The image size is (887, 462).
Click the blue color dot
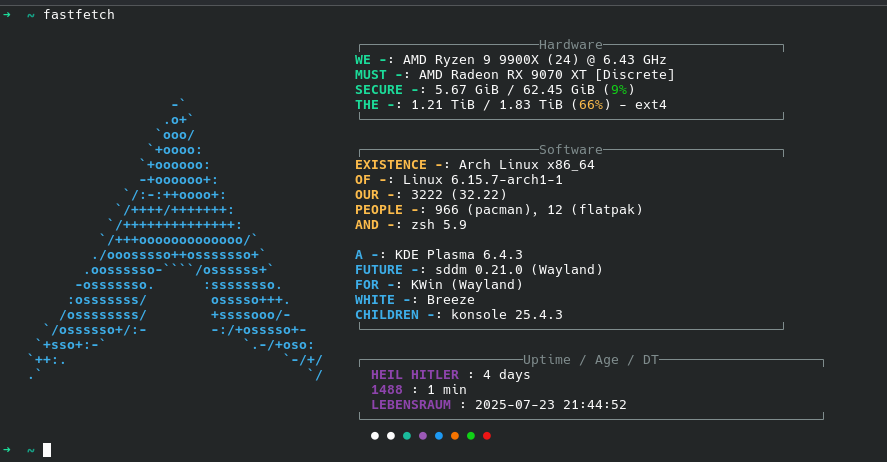(439, 435)
